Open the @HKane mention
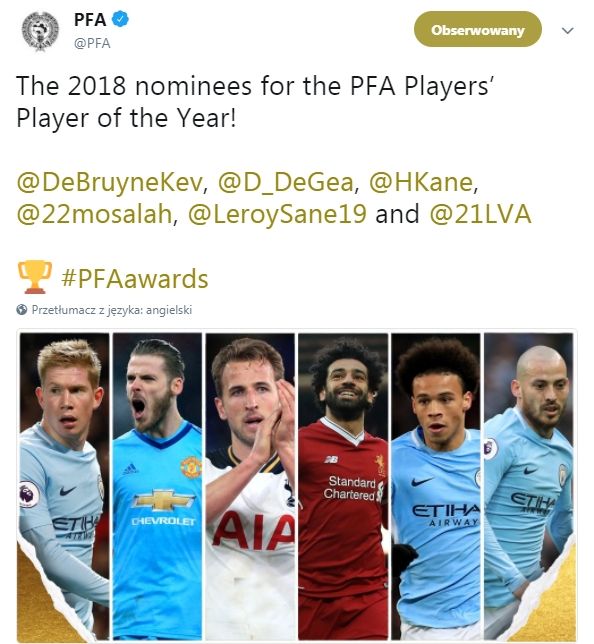This screenshot has height=644, width=594. pyautogui.click(x=421, y=182)
